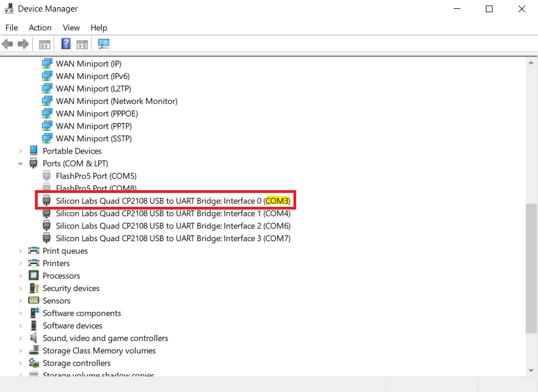Expand the Sound, video and game controllers node

pos(21,338)
